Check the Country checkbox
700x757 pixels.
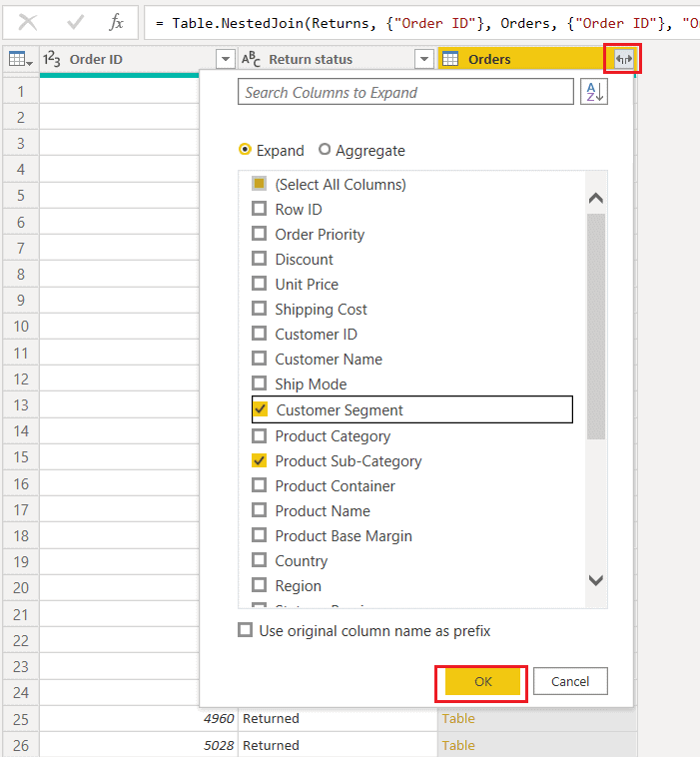[260, 560]
